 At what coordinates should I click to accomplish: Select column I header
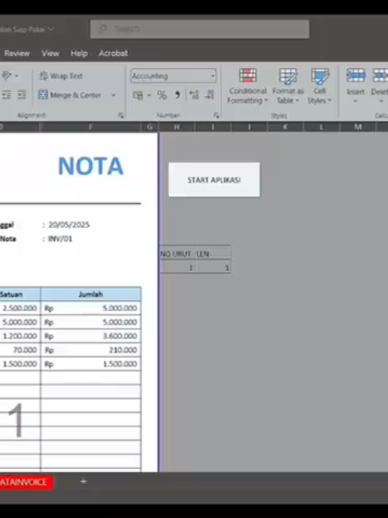click(213, 127)
